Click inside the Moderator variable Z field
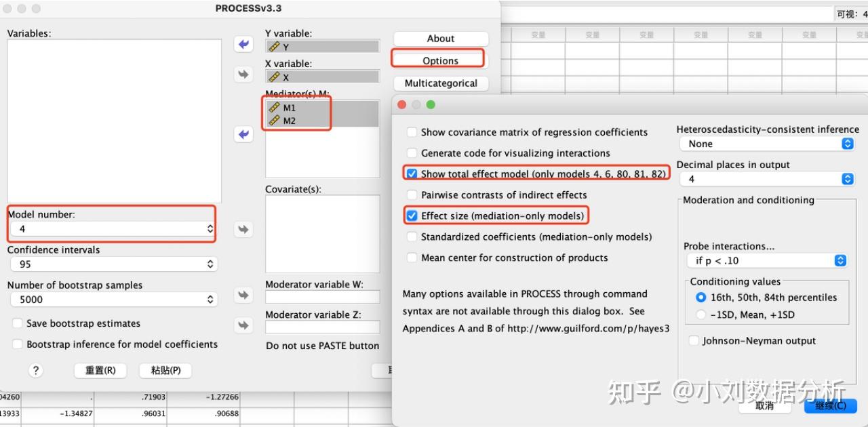This screenshot has width=868, height=427. 322,328
